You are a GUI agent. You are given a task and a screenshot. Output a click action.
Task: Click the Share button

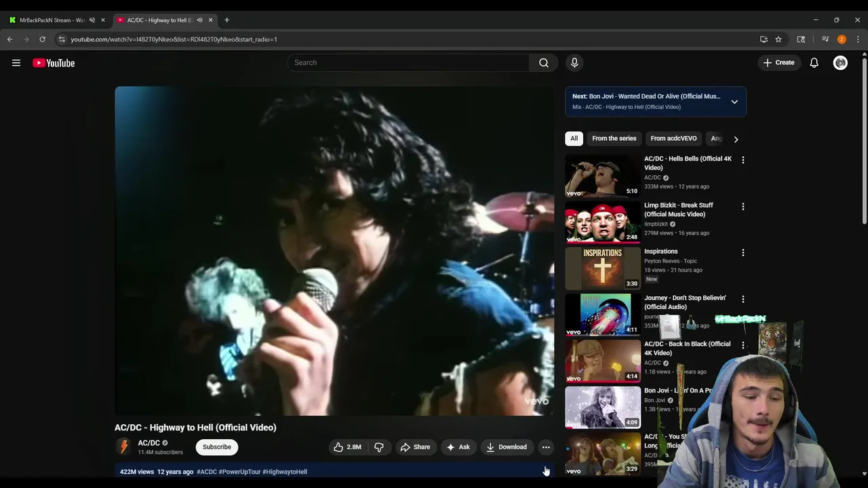point(415,447)
